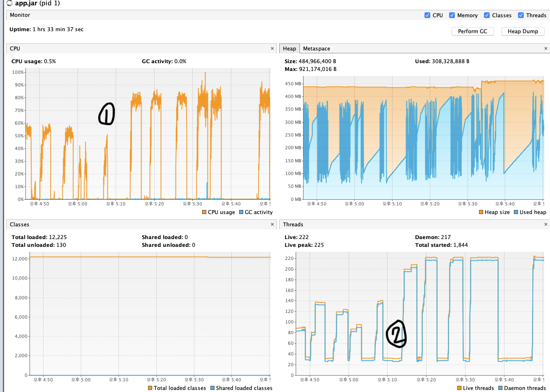This screenshot has height=392, width=550.
Task: Disable the Classes checkbox
Action: coord(487,15)
